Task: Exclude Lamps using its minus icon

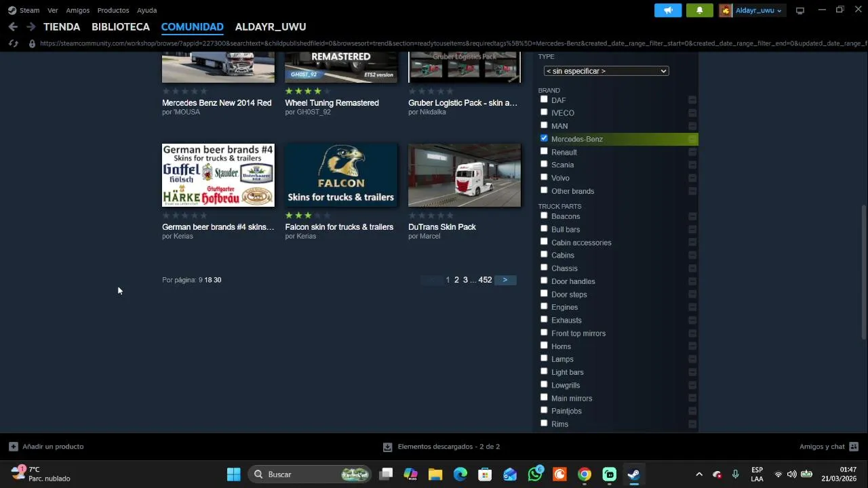Action: [692, 359]
